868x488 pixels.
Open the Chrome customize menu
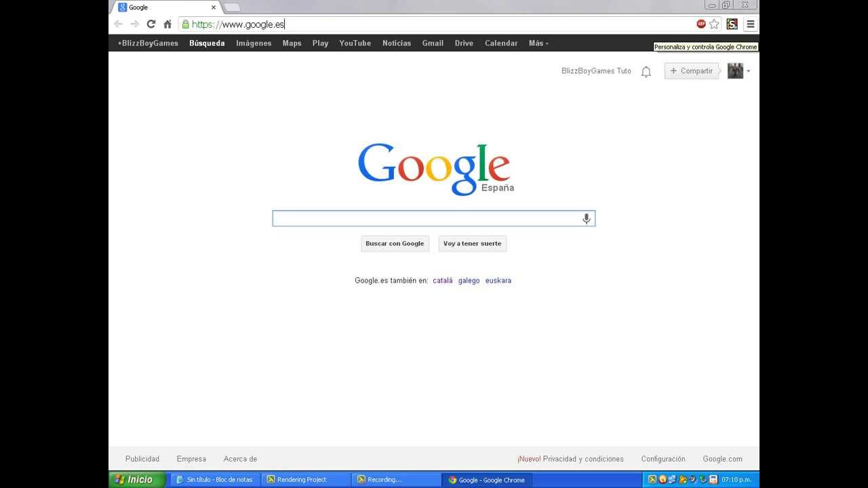pos(751,24)
